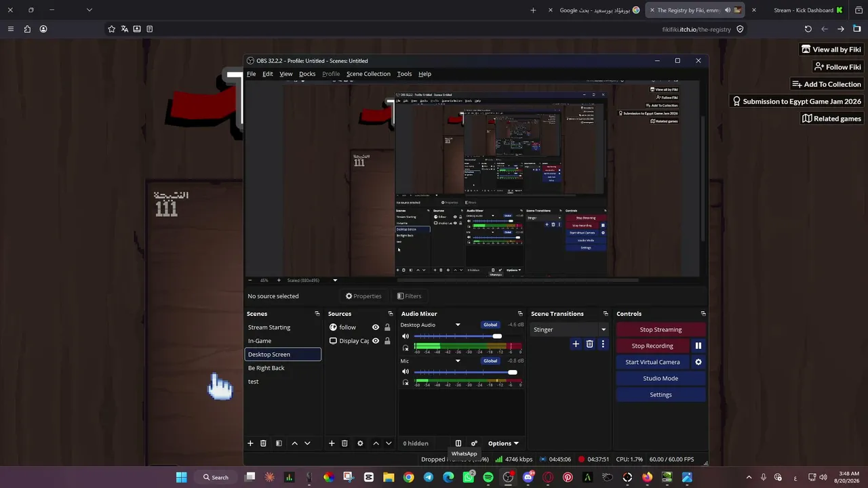Delete selected source using Sources trash icon
The height and width of the screenshot is (488, 868).
tap(344, 443)
